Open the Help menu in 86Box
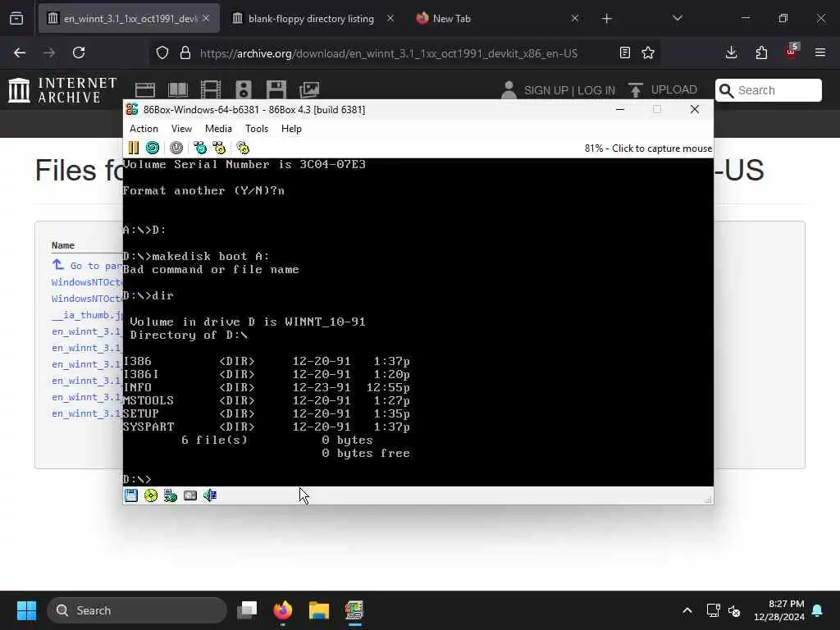 click(x=291, y=129)
